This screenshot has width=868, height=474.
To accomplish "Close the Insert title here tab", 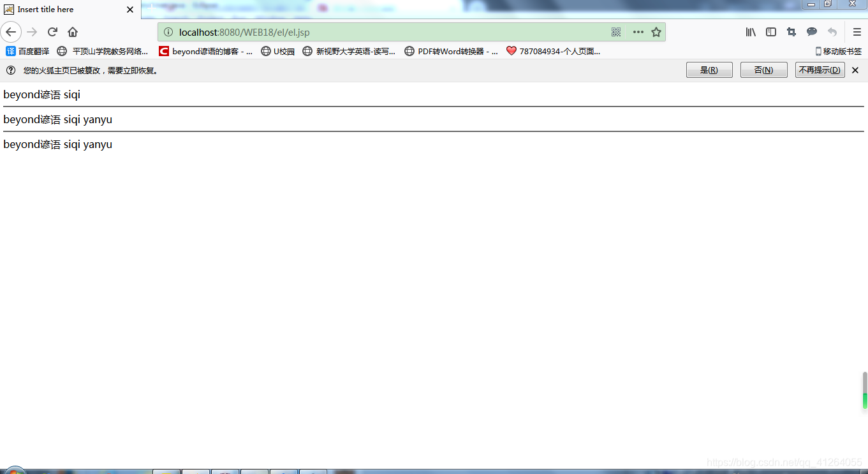I will tap(130, 10).
